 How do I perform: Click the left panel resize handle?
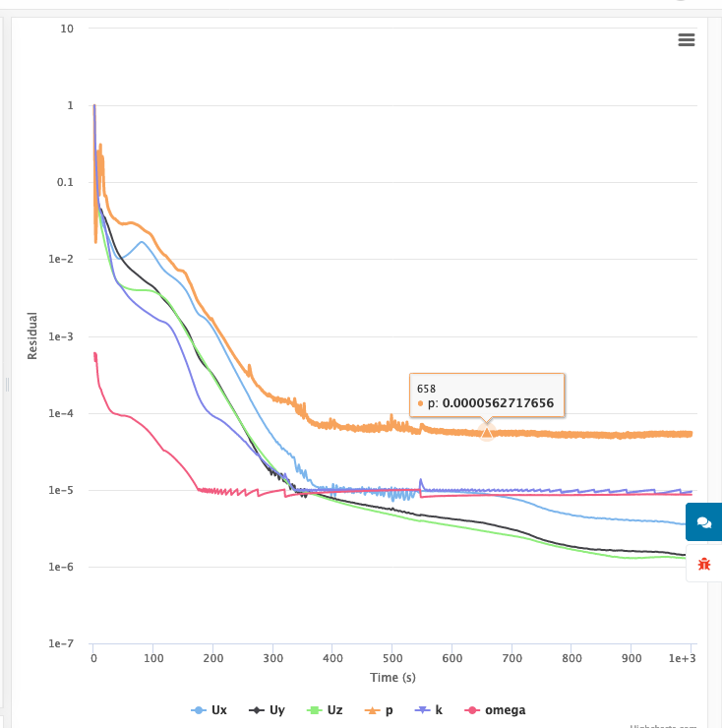7,384
